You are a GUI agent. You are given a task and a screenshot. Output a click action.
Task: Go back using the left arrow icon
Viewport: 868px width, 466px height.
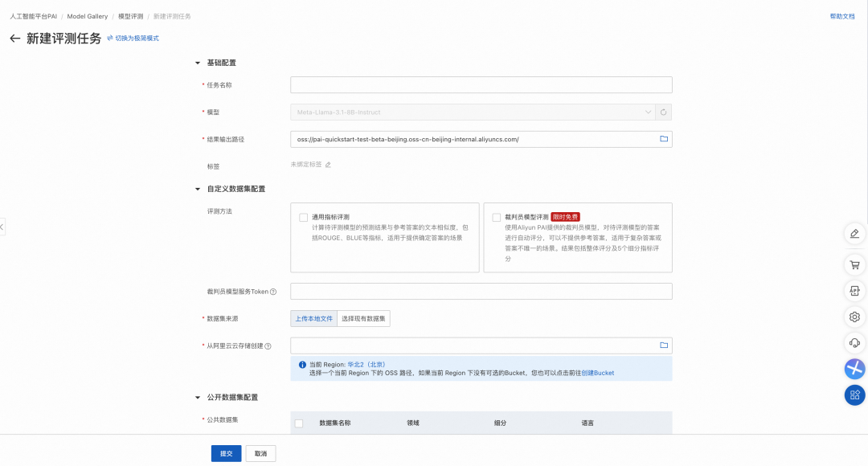[15, 39]
